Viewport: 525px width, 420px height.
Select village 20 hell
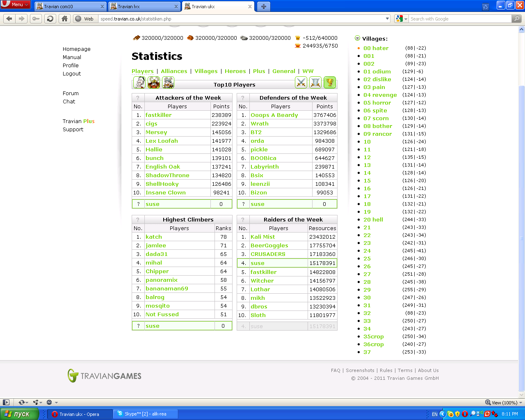[373, 219]
